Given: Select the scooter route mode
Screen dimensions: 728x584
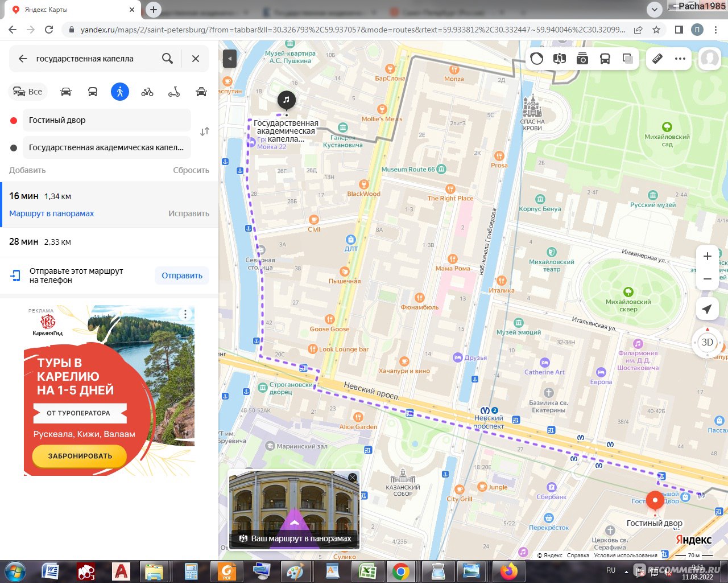Looking at the screenshot, I should point(174,92).
